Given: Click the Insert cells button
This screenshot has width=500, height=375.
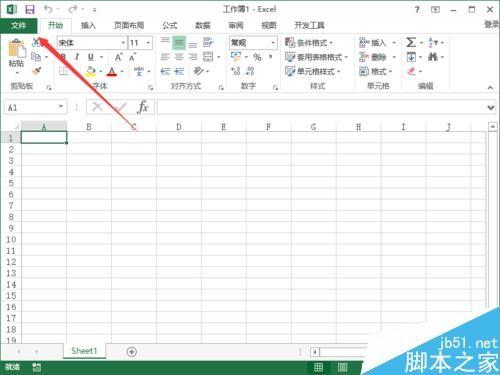Looking at the screenshot, I should tap(377, 43).
